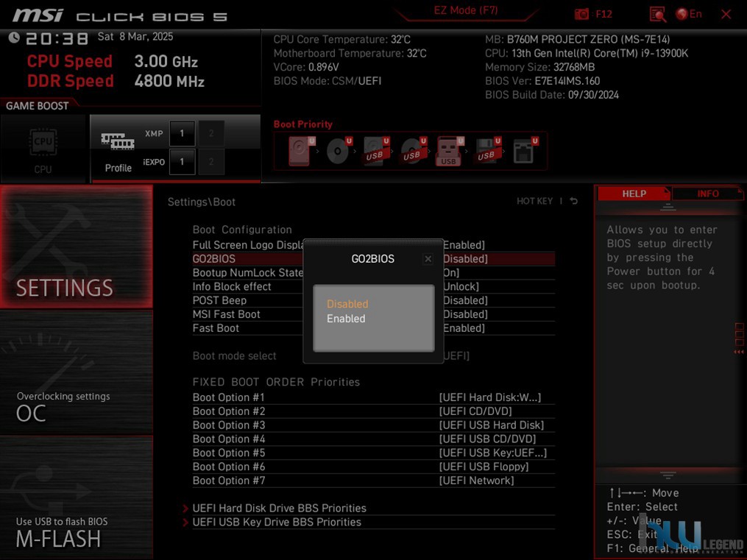Change the Bootup NumLock State value
747x560 pixels.
tap(451, 272)
